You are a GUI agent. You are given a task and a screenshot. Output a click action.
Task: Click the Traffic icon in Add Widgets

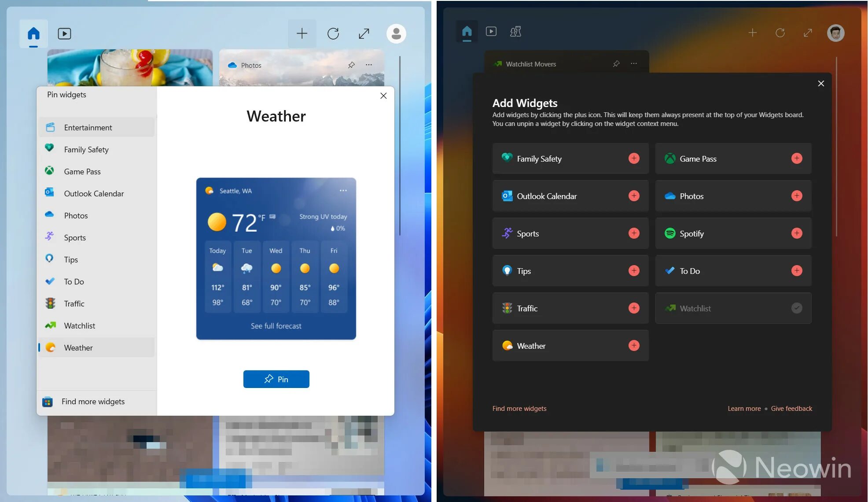coord(507,308)
